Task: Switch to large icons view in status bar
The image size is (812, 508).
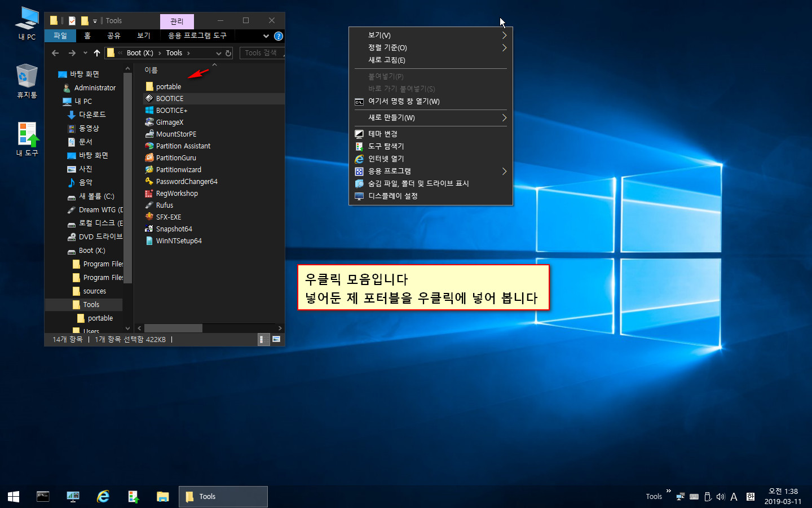Action: click(x=276, y=339)
